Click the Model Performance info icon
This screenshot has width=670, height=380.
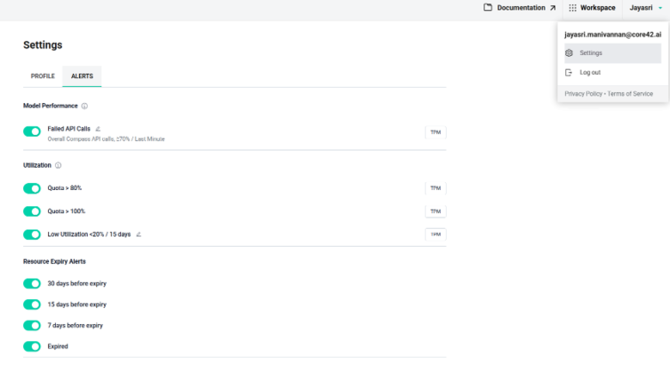click(x=85, y=106)
